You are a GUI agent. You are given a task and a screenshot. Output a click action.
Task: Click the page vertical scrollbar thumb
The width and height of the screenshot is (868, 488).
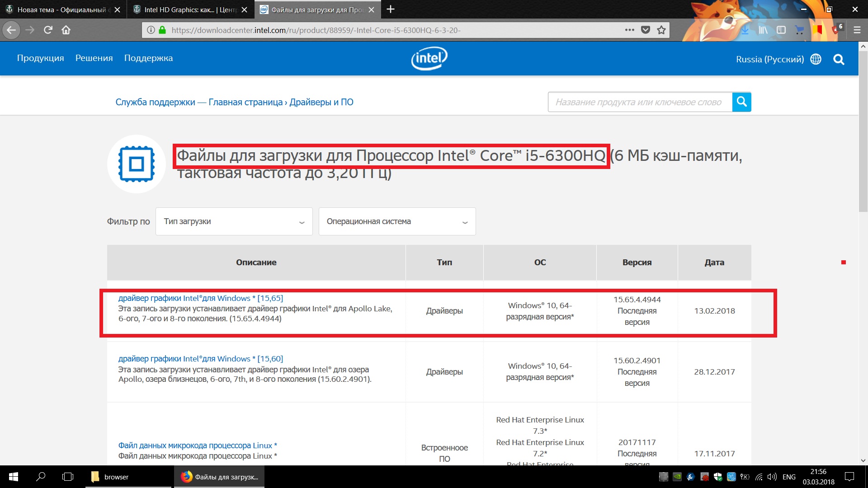tap(863, 131)
